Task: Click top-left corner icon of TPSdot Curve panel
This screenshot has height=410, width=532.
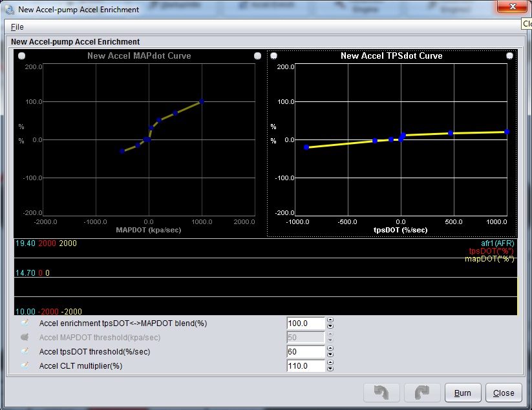Action: pyautogui.click(x=273, y=56)
